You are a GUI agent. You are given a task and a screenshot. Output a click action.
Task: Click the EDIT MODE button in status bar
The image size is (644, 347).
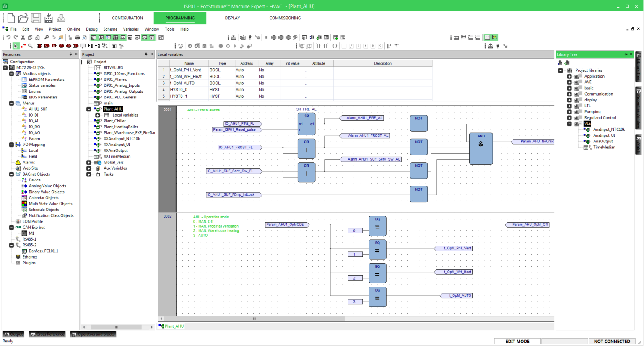tap(517, 341)
